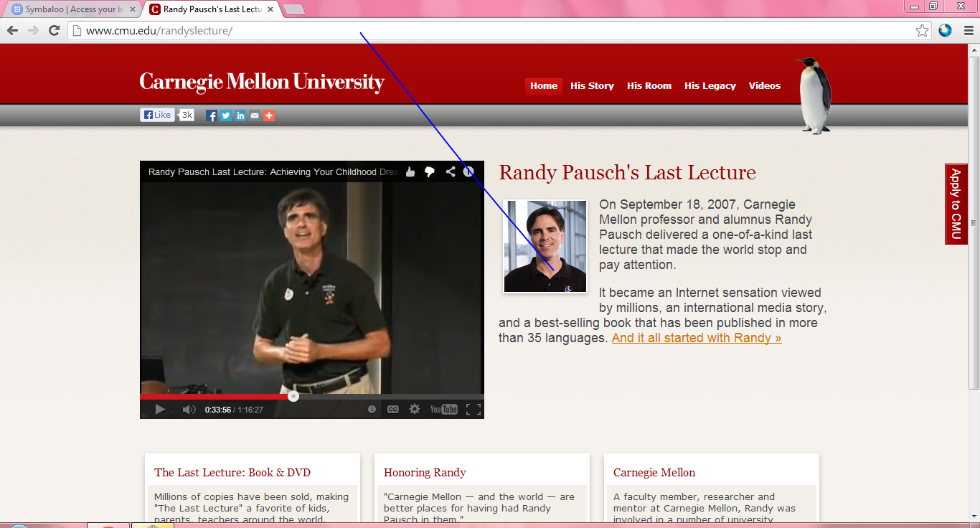Click the Watch Later clock icon
980x528 pixels.
coord(372,409)
